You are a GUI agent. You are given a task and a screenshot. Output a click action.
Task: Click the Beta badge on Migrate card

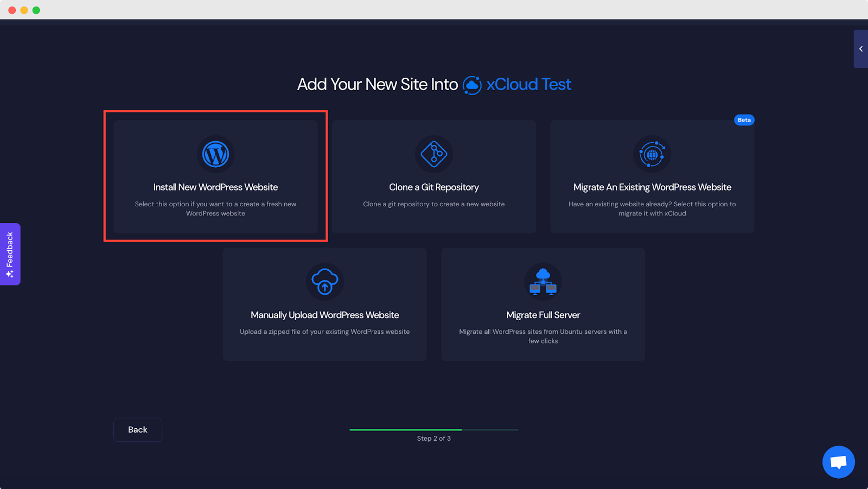coord(744,120)
